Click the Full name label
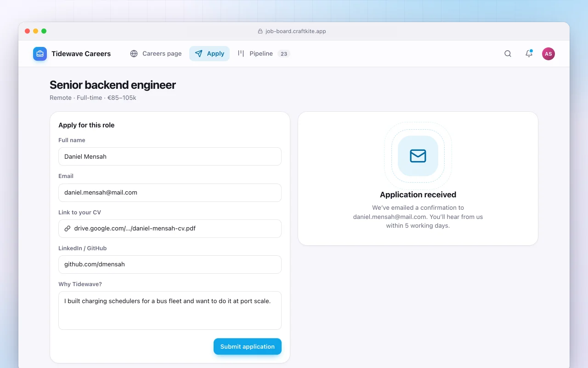 [72, 140]
